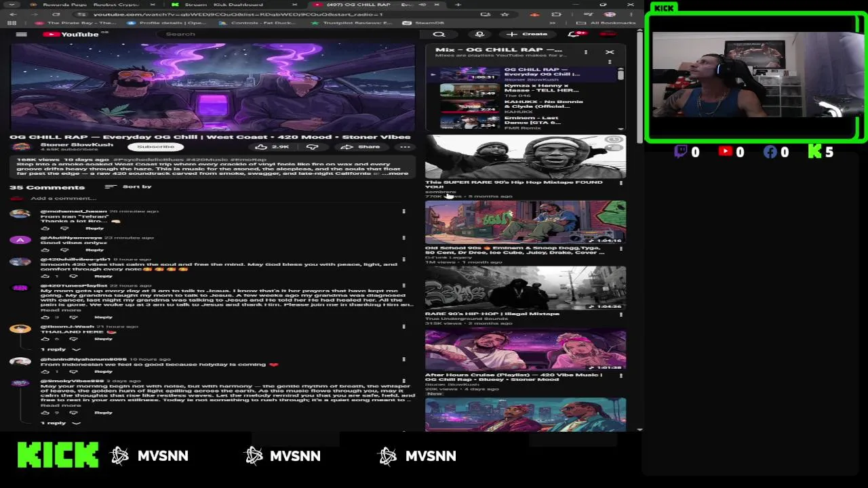Image resolution: width=868 pixels, height=488 pixels.
Task: Go back in the browser
Action: click(x=12, y=14)
